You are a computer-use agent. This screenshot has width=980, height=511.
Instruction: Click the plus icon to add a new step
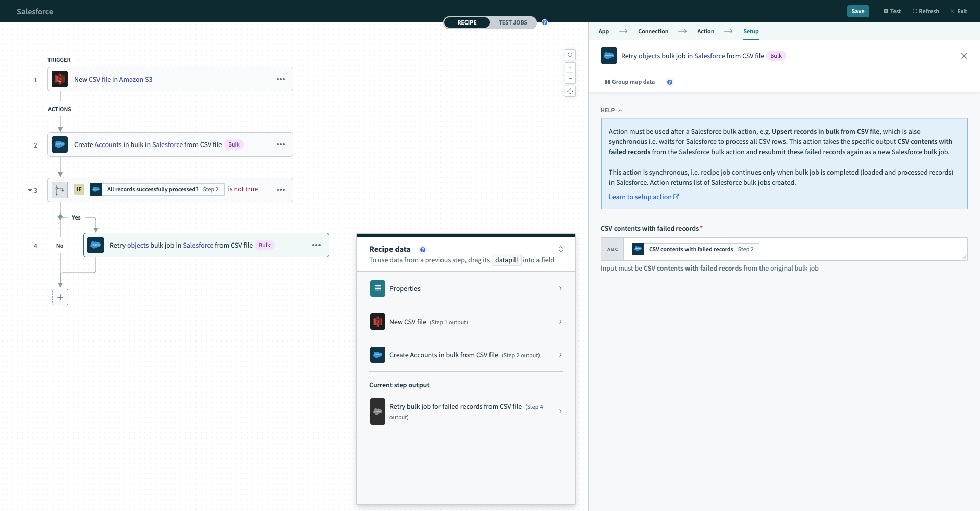(60, 297)
